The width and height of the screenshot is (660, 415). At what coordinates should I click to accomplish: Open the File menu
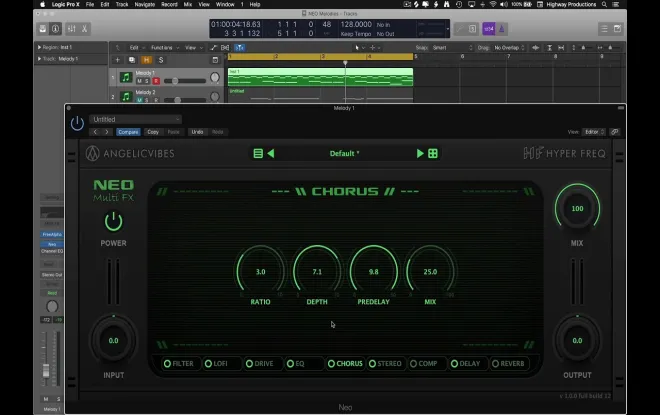(x=90, y=4)
